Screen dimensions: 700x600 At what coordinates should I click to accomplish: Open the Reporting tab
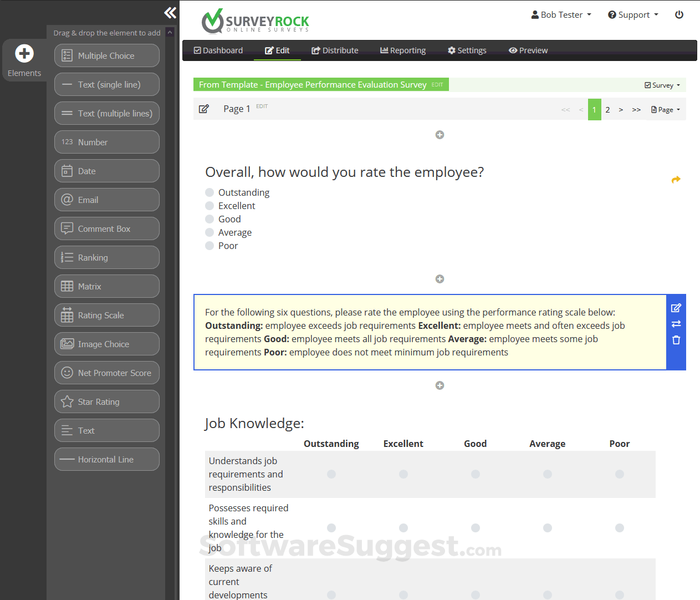[403, 50]
